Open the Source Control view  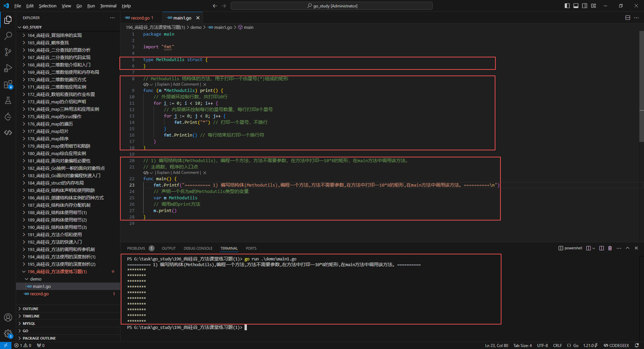[8, 52]
